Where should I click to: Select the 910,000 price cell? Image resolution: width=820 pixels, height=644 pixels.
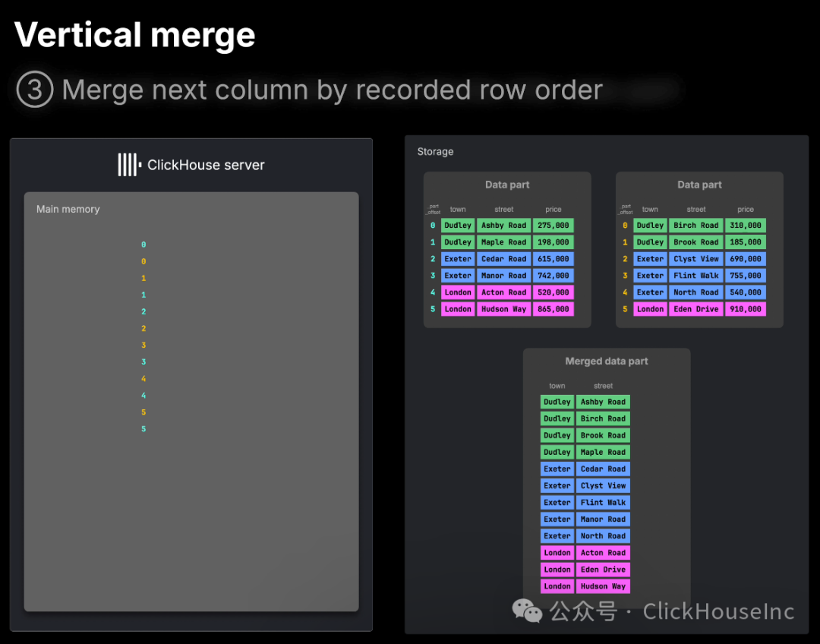tap(746, 309)
